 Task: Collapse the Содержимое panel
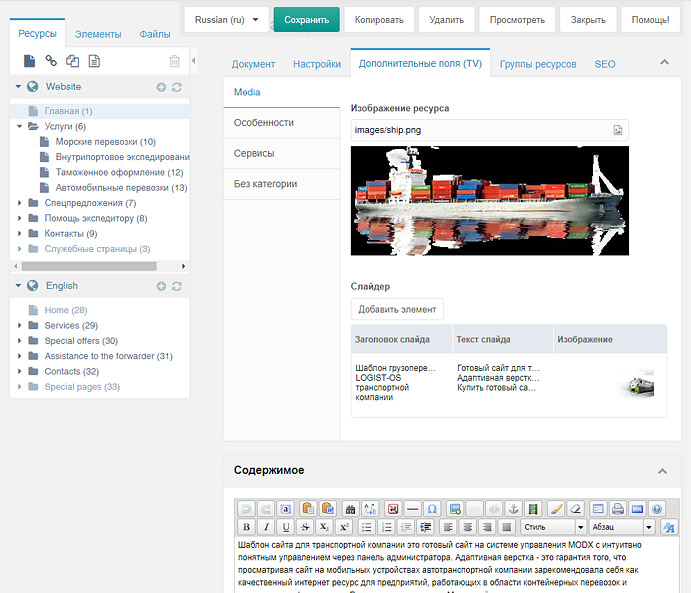point(661,470)
